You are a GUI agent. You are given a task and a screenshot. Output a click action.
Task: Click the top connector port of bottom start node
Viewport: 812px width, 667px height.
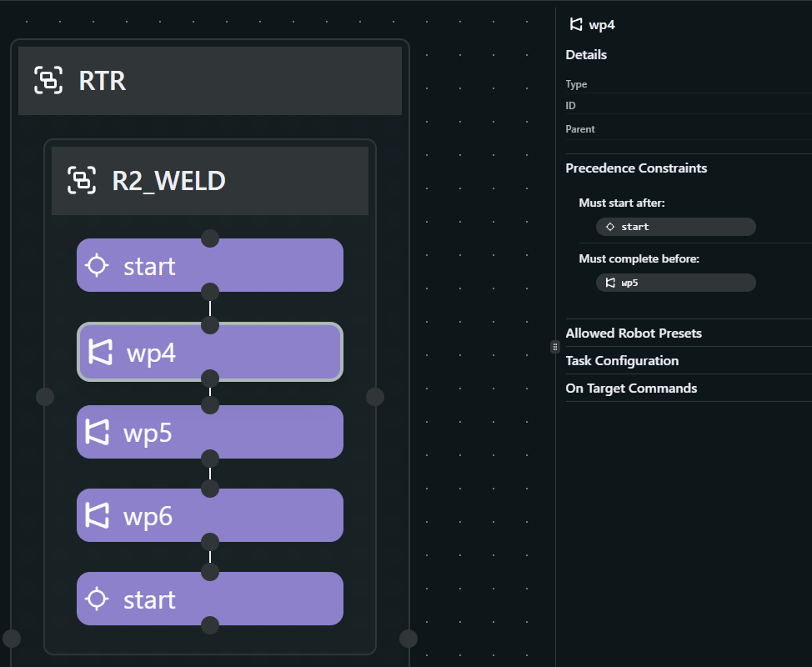[x=210, y=572]
